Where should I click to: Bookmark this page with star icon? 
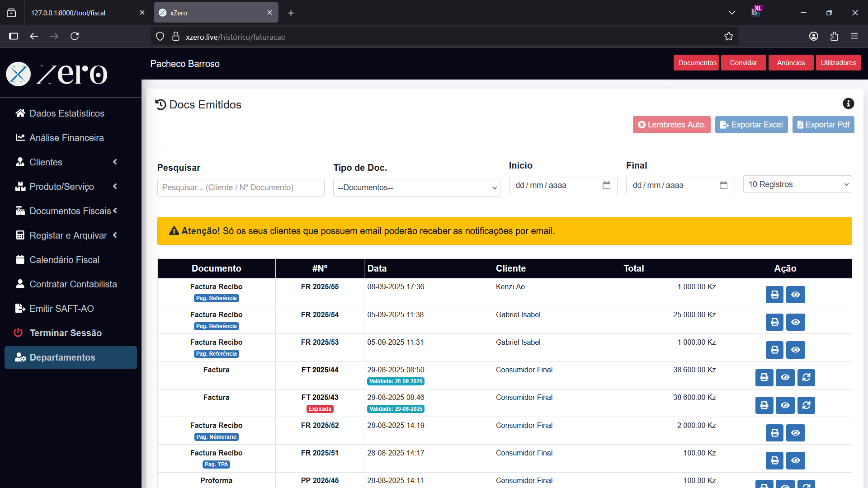click(728, 37)
